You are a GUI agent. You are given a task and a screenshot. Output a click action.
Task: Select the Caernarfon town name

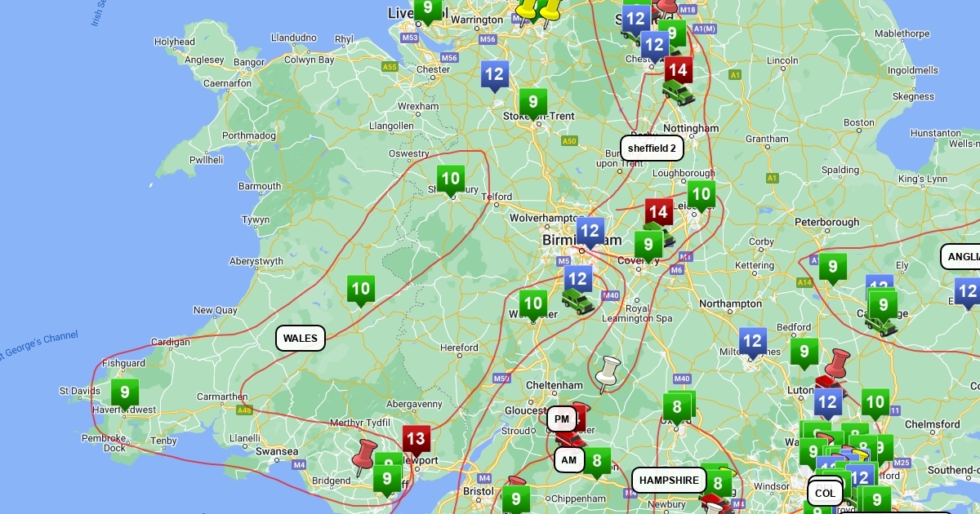tap(227, 83)
